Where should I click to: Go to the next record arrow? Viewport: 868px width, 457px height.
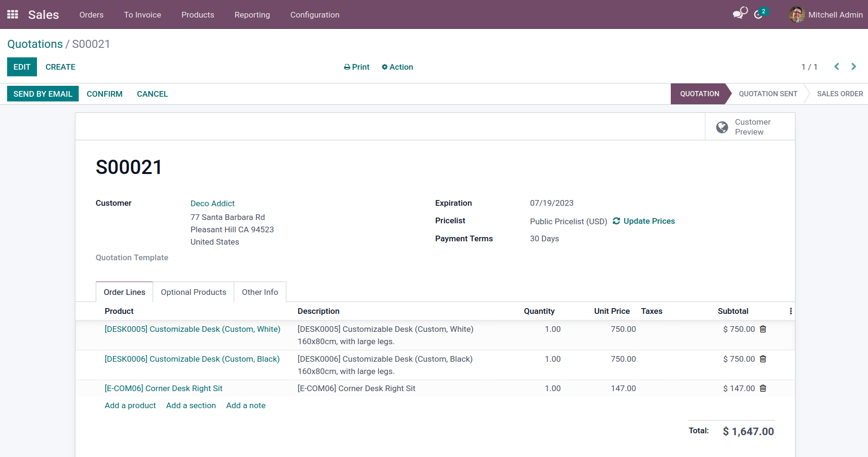point(853,67)
